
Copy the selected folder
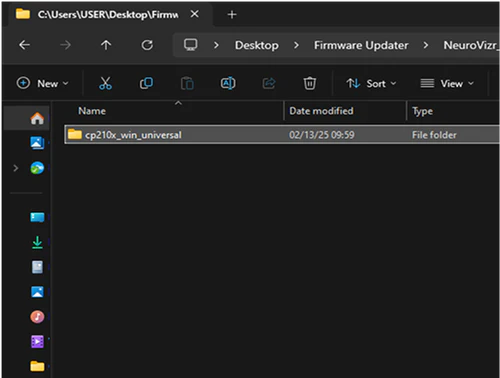[x=146, y=83]
